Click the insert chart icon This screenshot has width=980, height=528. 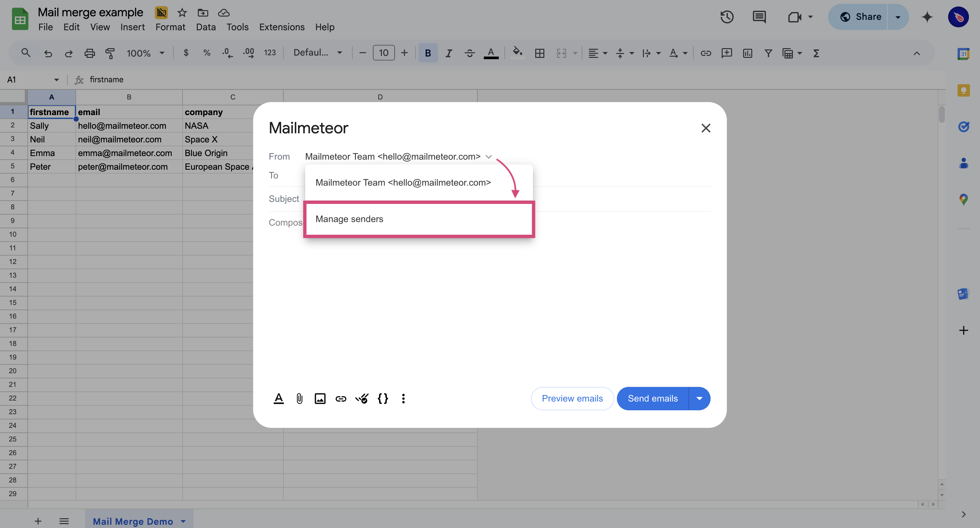[748, 53]
